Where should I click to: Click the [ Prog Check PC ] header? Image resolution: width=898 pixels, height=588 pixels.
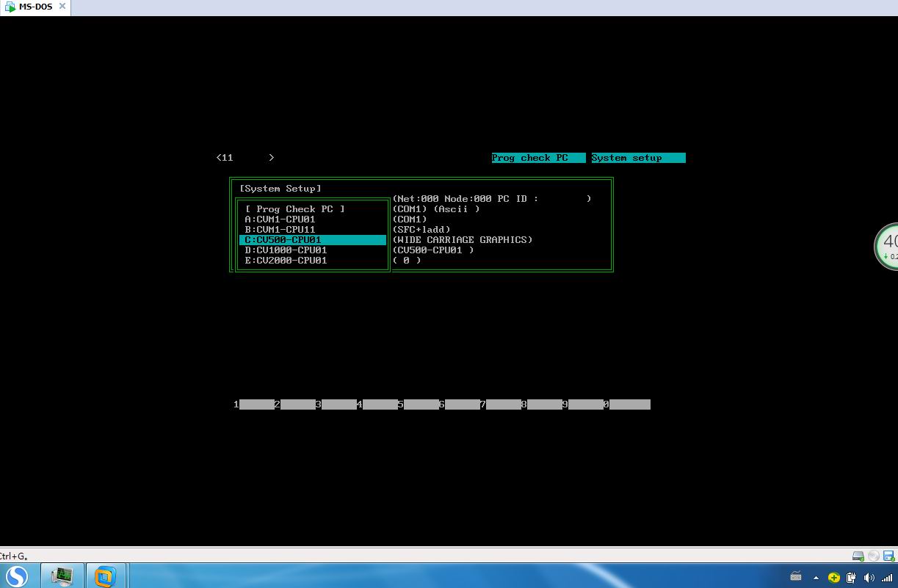click(x=295, y=209)
